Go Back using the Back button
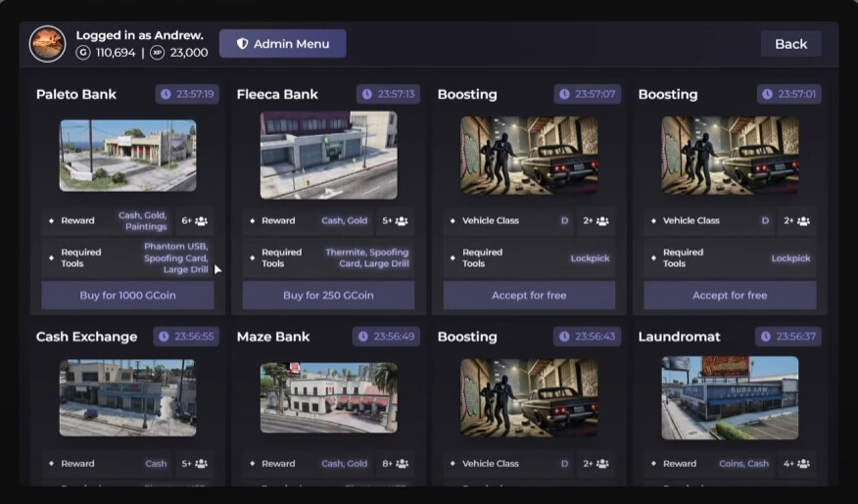 pos(790,44)
